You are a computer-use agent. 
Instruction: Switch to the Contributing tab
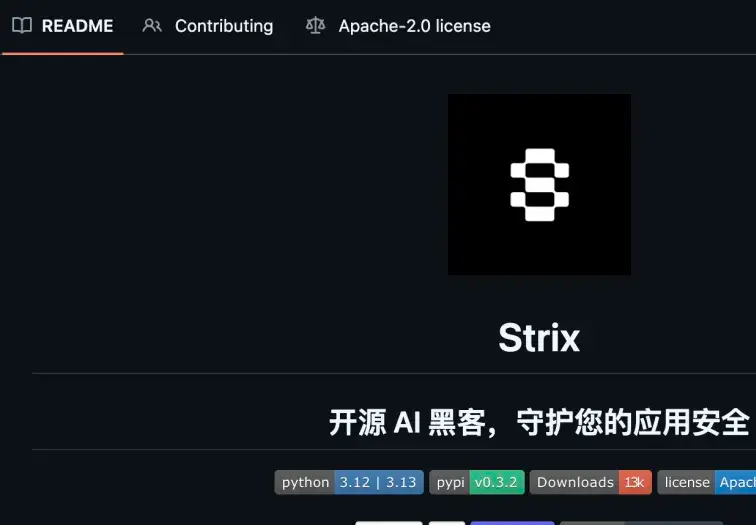click(208, 26)
